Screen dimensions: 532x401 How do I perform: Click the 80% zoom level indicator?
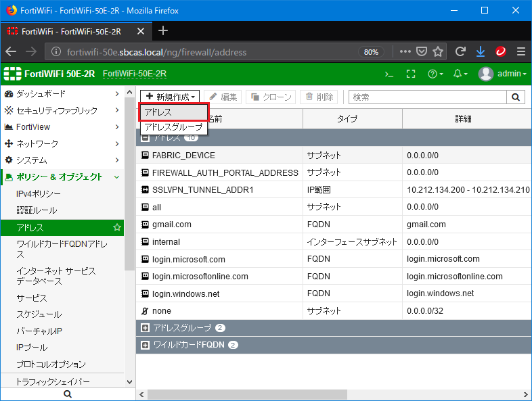click(371, 52)
